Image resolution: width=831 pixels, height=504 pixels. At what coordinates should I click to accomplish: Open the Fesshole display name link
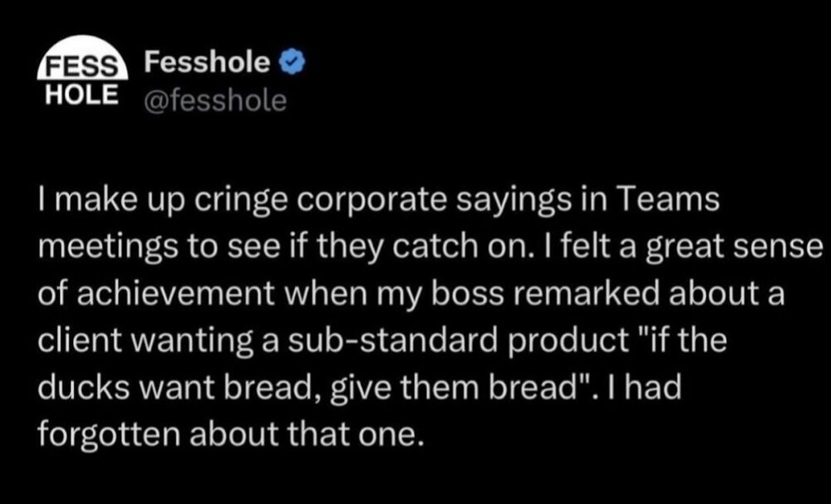(x=207, y=62)
